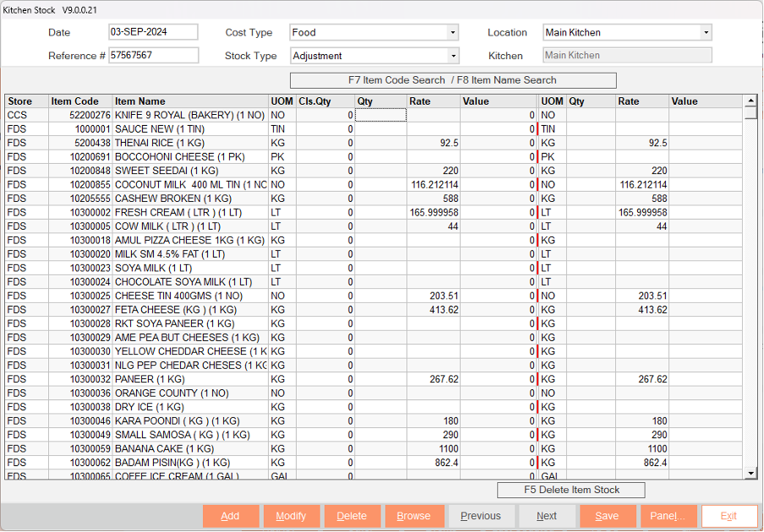Click Qty cell for KNIFE 9 ROYAL
Screen dimensions: 764x532
coord(380,115)
